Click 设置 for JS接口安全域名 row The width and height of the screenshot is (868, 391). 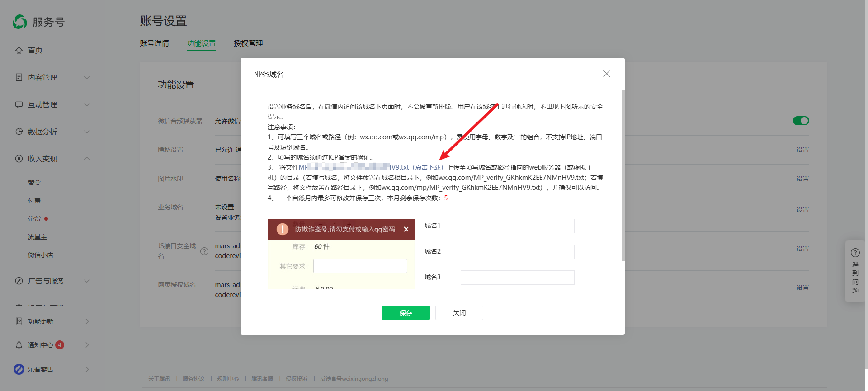click(x=803, y=249)
